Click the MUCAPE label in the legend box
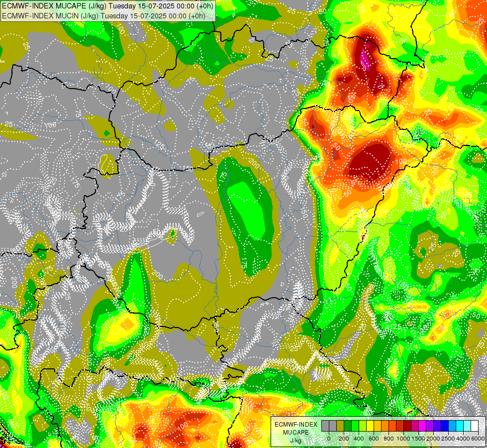Screen dimensions: 487x448 coord(296,433)
